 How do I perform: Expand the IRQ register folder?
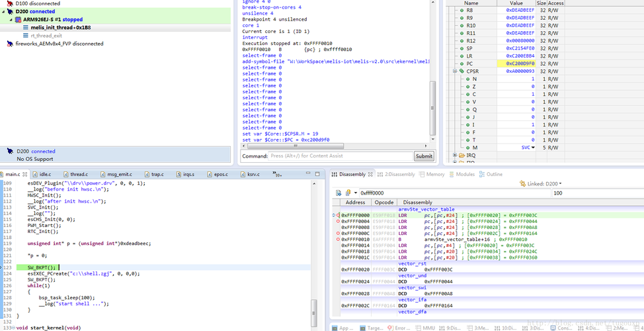point(455,156)
